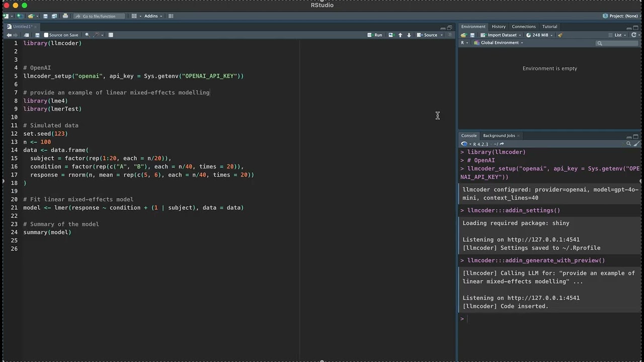Minimize the source editor pane
Screen dimensions: 644x362
click(443, 28)
